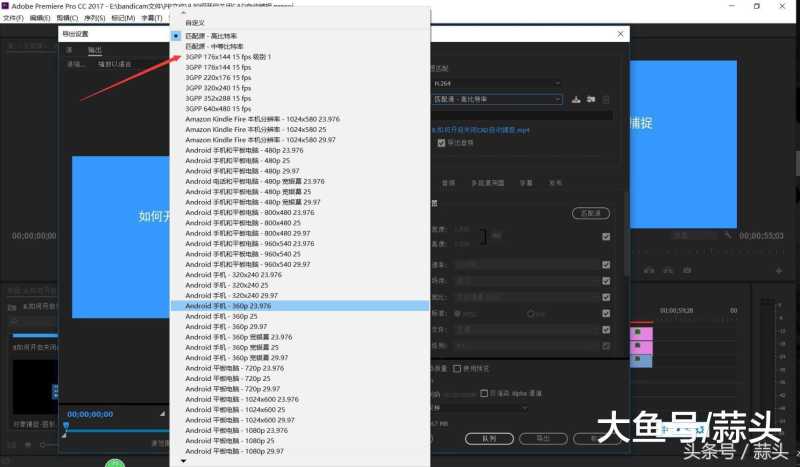Select the PAL radio button

531,313
